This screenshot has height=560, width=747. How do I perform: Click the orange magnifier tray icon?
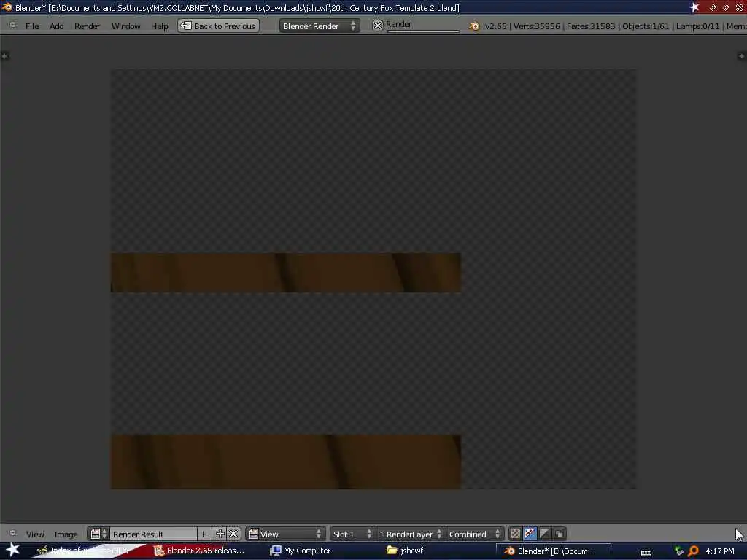693,551
